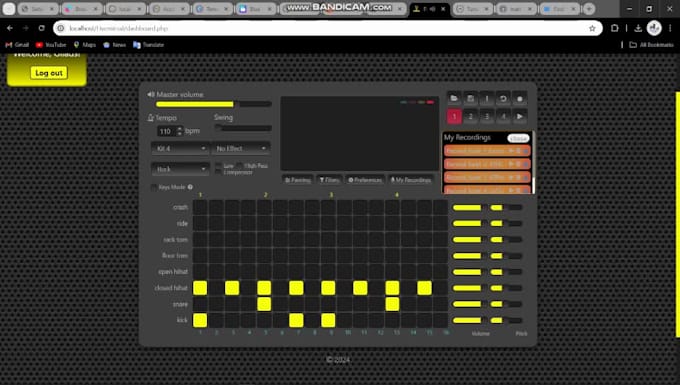This screenshot has height=385, width=680.
Task: Reload the page with the refresh icon
Action: click(x=42, y=28)
